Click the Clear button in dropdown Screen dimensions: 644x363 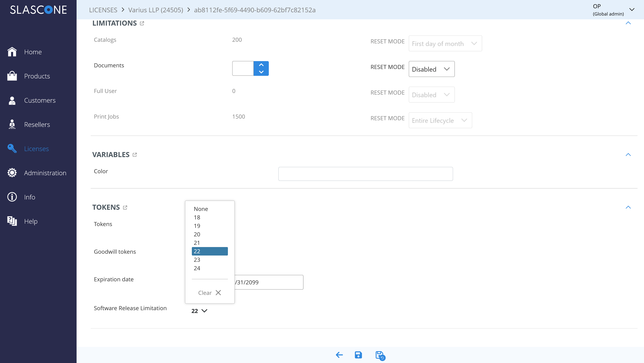pos(210,293)
